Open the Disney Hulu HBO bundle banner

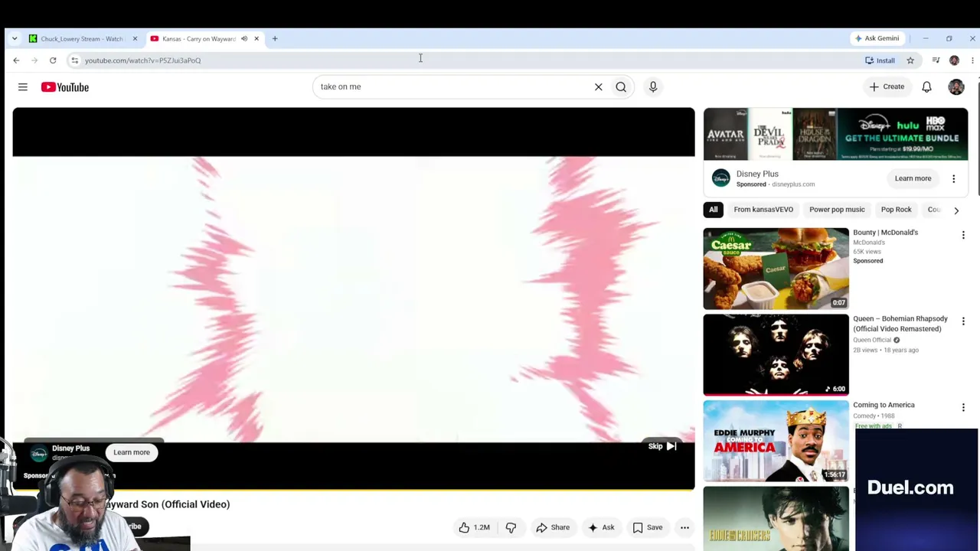(x=835, y=135)
